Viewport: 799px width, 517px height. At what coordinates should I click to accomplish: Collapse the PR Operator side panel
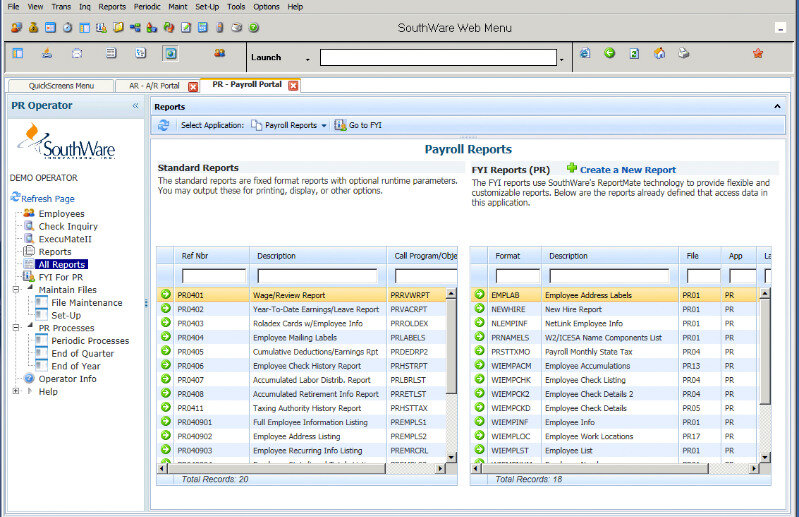pyautogui.click(x=135, y=105)
